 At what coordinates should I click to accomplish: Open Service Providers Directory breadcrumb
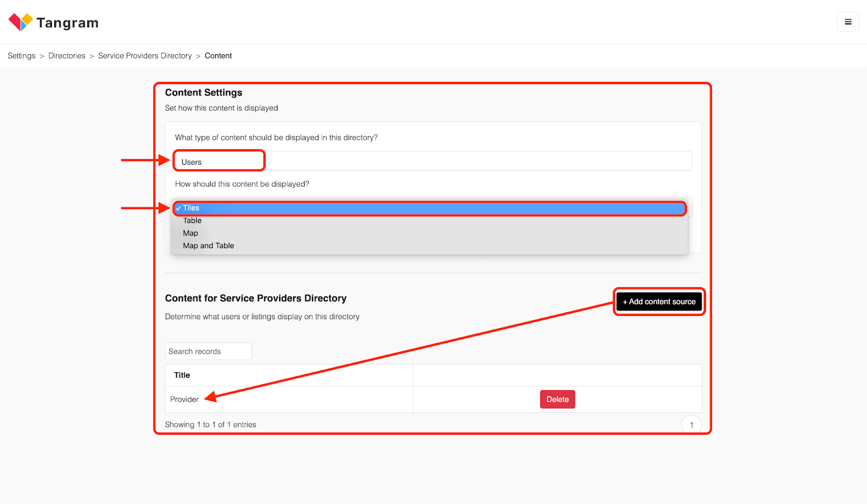point(145,56)
